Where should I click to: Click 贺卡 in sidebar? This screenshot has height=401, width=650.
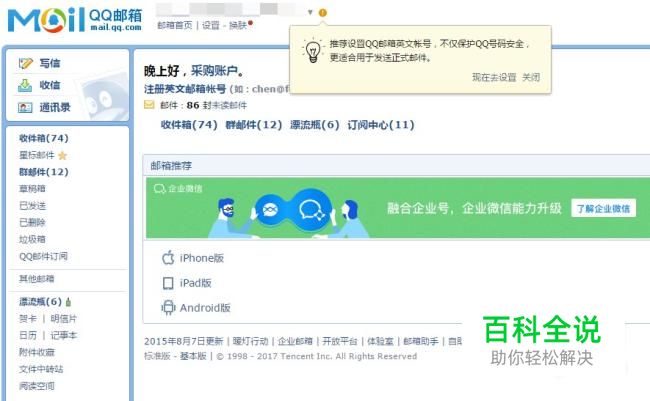pos(28,319)
